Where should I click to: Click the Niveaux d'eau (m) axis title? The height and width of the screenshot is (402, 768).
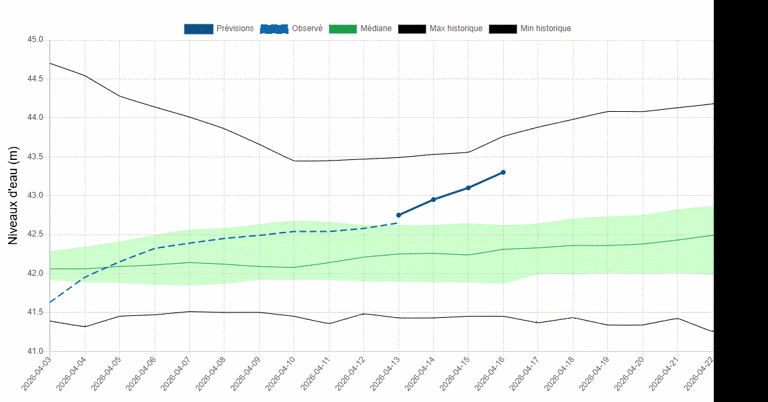pyautogui.click(x=13, y=196)
